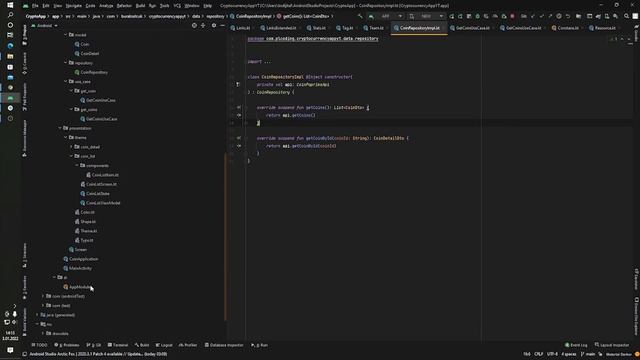The width and height of the screenshot is (640, 360).
Task: Click the 'main' git branch in status bar
Action: 588,354
